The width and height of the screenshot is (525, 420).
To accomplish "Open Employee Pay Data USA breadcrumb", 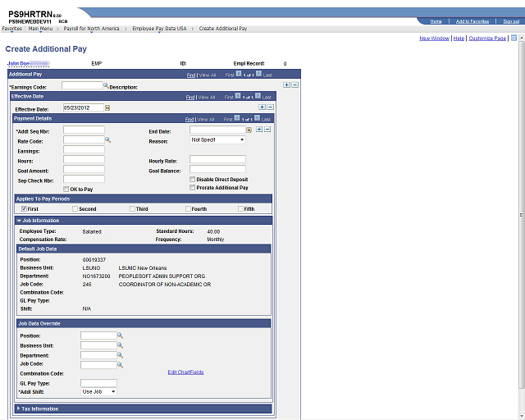I will click(159, 29).
